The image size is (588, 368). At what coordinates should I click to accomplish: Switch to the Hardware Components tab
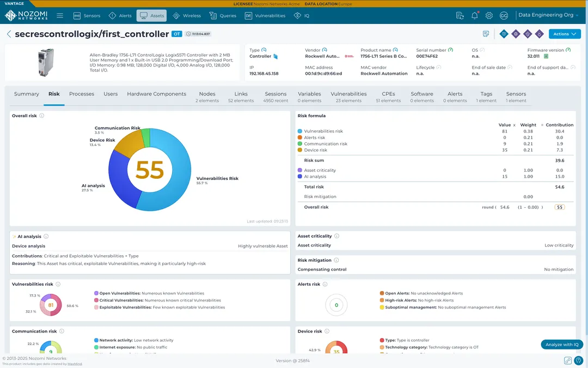[x=156, y=94]
